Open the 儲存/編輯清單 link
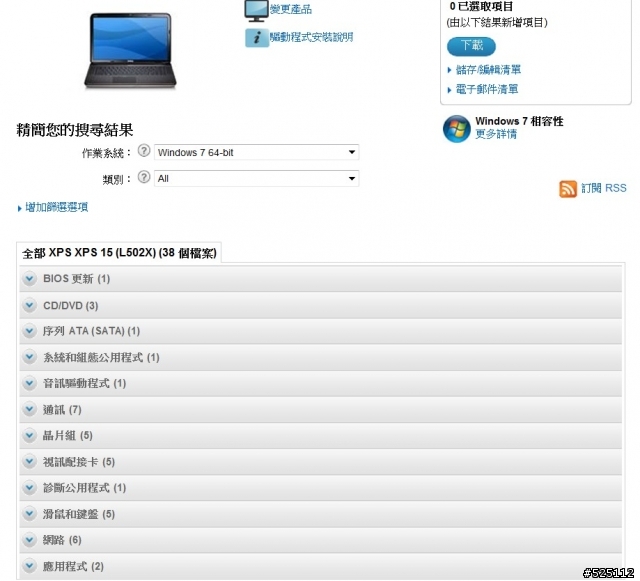 [488, 70]
